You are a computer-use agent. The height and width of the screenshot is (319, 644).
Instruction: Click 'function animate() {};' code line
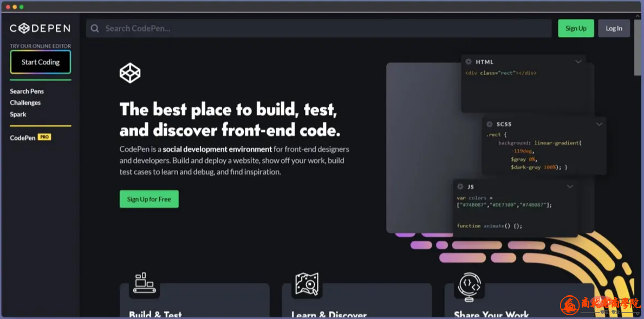(489, 226)
